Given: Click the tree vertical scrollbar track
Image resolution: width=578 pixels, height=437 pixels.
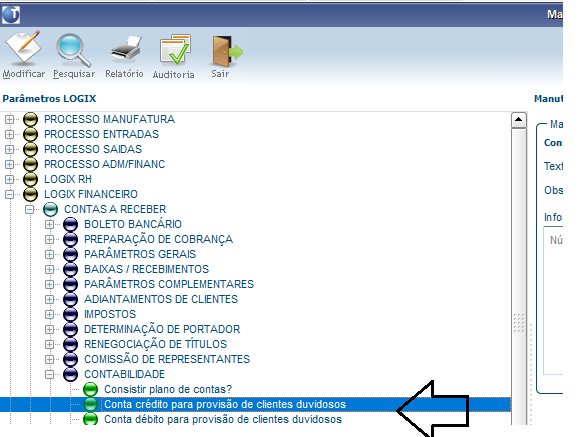Looking at the screenshot, I should (x=519, y=277).
